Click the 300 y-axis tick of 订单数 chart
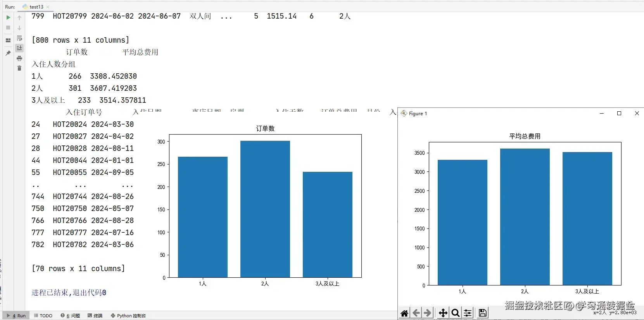The width and height of the screenshot is (644, 320). point(161,142)
